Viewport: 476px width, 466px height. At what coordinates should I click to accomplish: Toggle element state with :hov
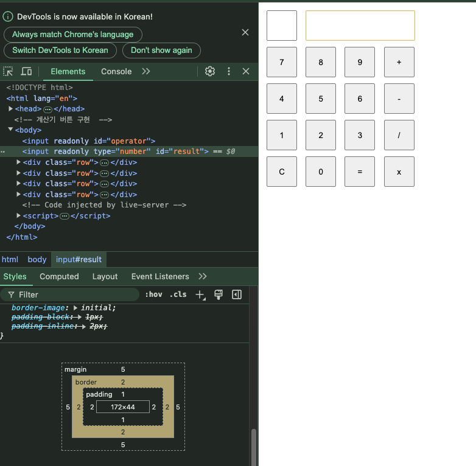pyautogui.click(x=153, y=294)
